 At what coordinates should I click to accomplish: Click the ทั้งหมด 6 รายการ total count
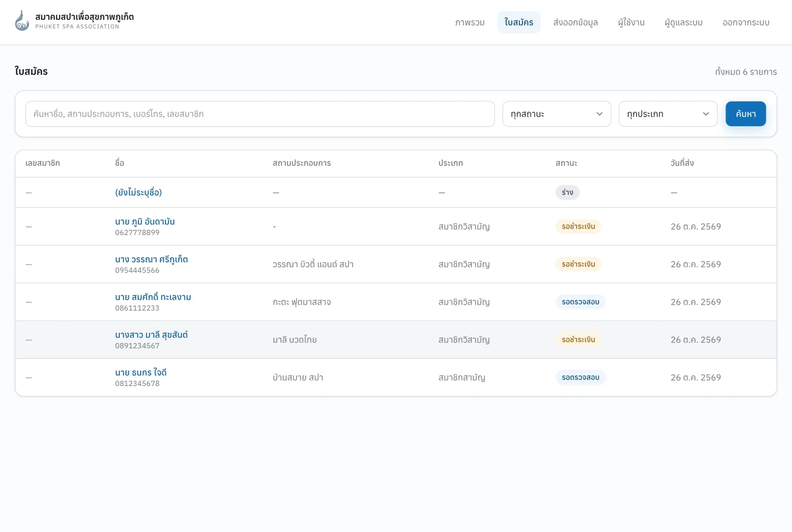pyautogui.click(x=745, y=72)
